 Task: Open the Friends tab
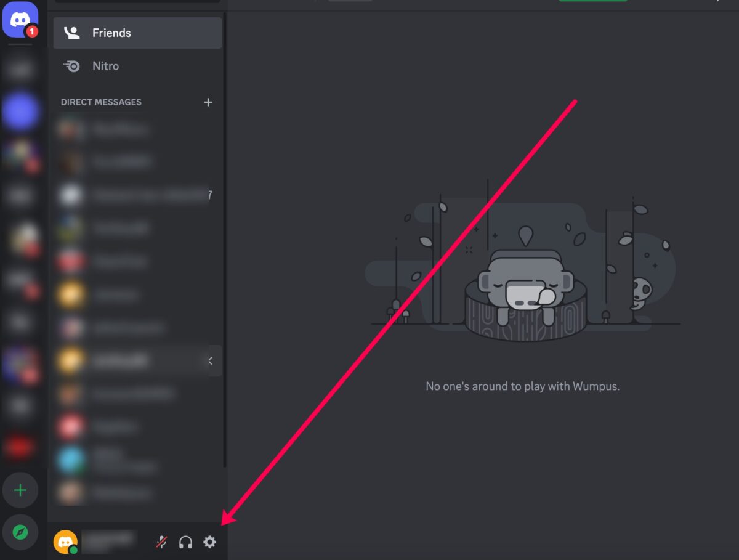click(137, 33)
